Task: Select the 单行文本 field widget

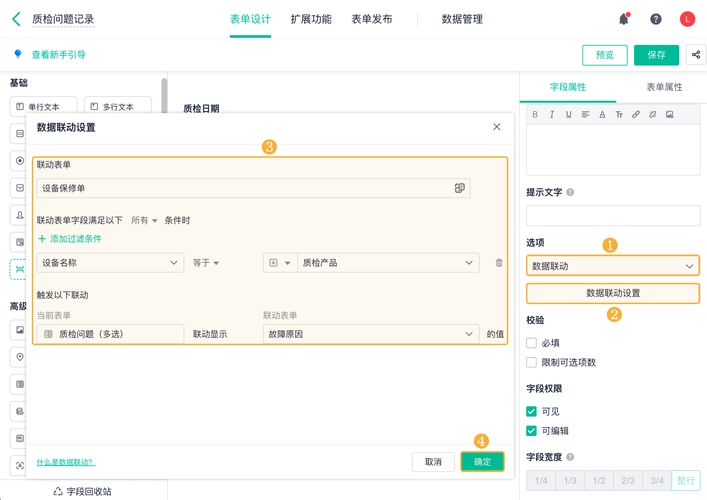Action: [x=43, y=106]
